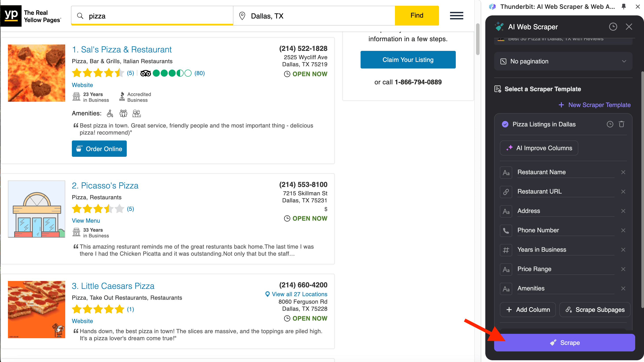This screenshot has width=644, height=362.
Task: Open the Phone Number column type icon
Action: click(x=506, y=230)
